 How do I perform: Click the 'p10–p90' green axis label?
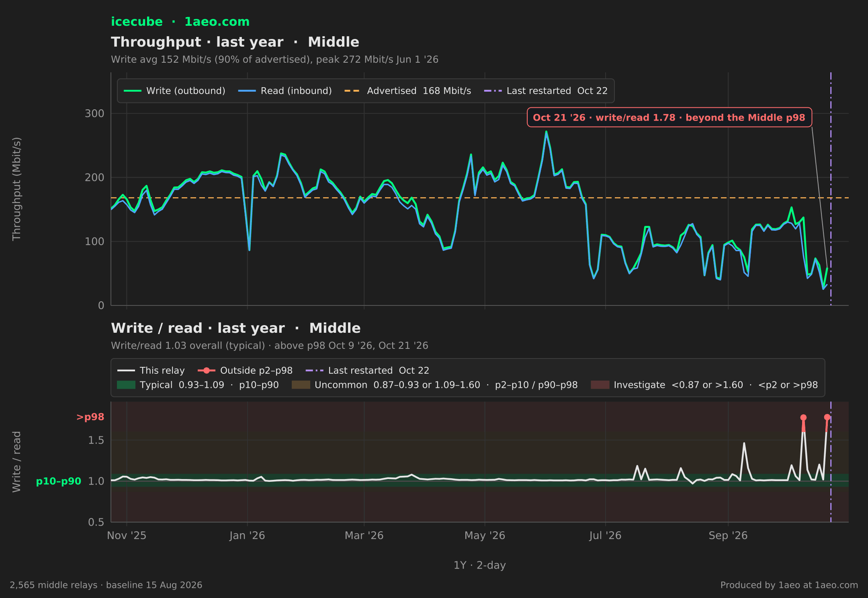[x=59, y=481]
